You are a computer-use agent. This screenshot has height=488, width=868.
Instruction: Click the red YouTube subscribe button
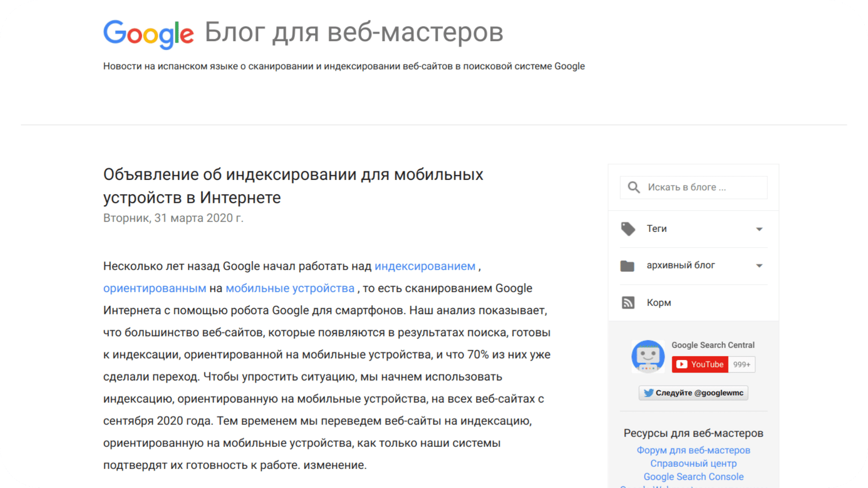pos(700,365)
